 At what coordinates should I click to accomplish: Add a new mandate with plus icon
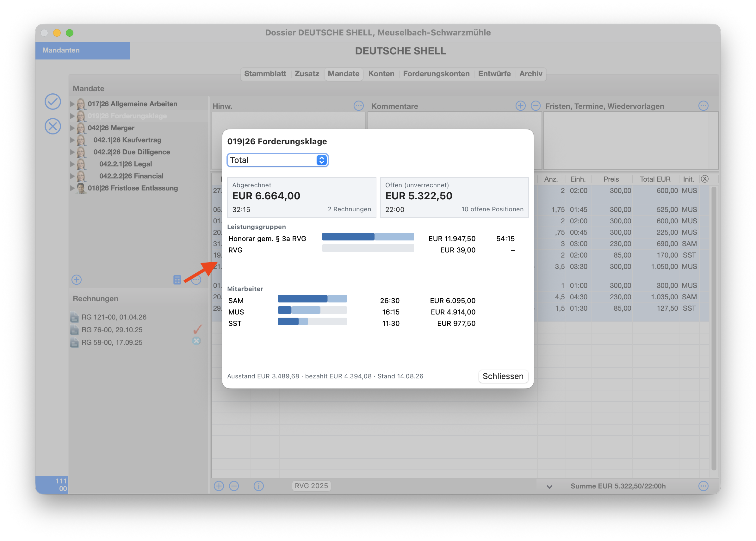pyautogui.click(x=77, y=279)
